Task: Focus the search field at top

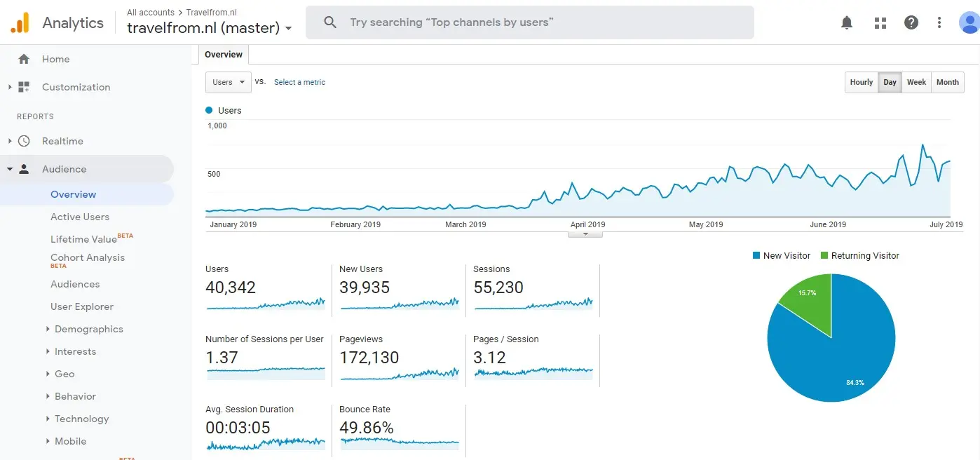Action: click(530, 22)
